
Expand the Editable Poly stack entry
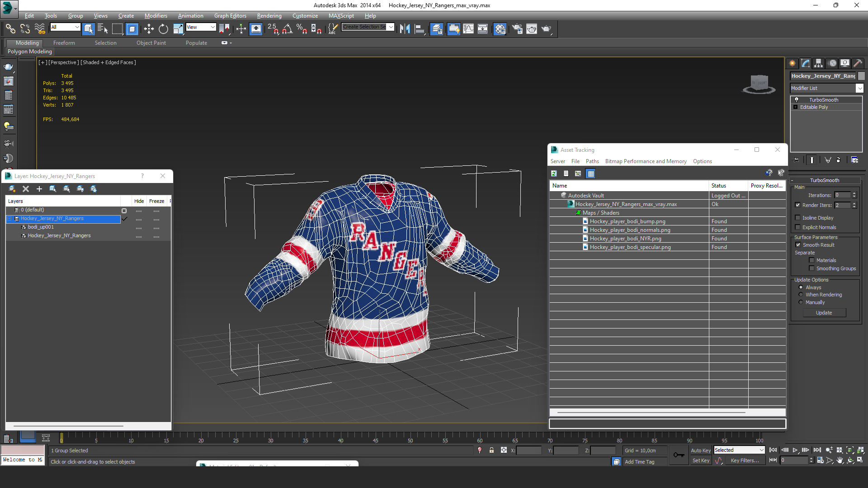click(796, 107)
